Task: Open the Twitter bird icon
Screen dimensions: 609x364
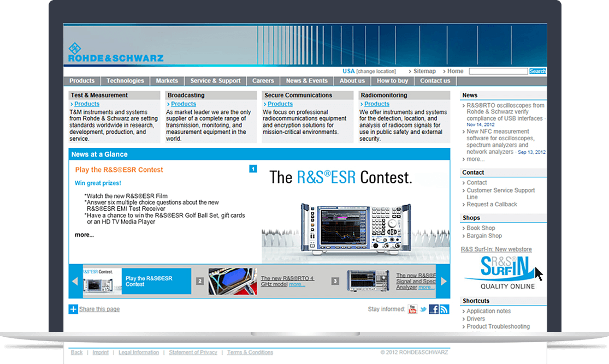Action: pyautogui.click(x=423, y=309)
